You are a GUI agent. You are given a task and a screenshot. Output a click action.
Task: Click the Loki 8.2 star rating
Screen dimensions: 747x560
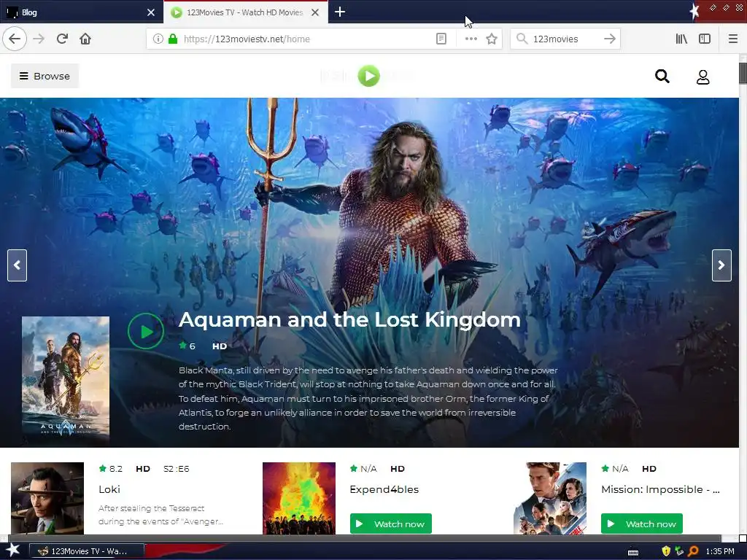(111, 469)
